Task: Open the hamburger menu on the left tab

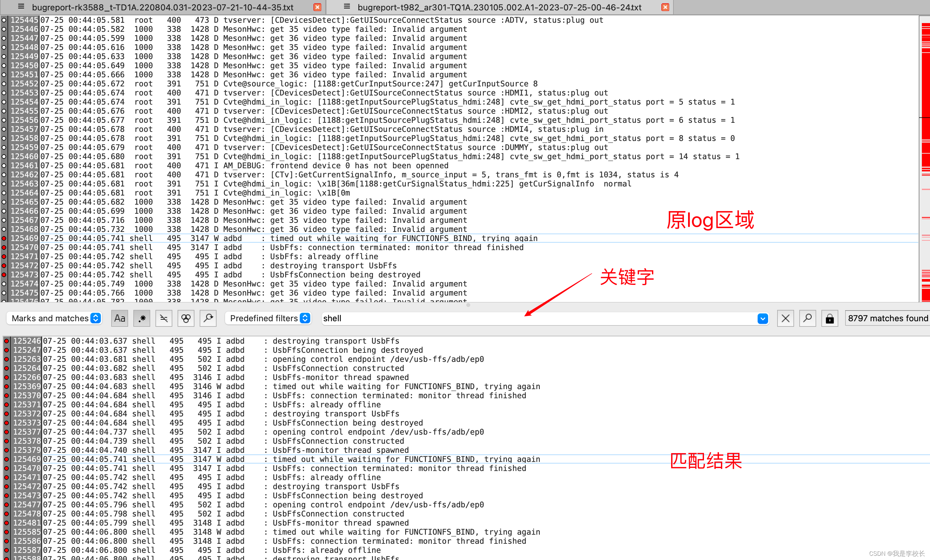Action: tap(21, 6)
